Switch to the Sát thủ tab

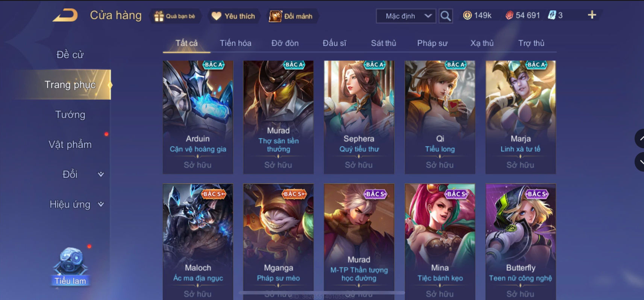point(383,43)
